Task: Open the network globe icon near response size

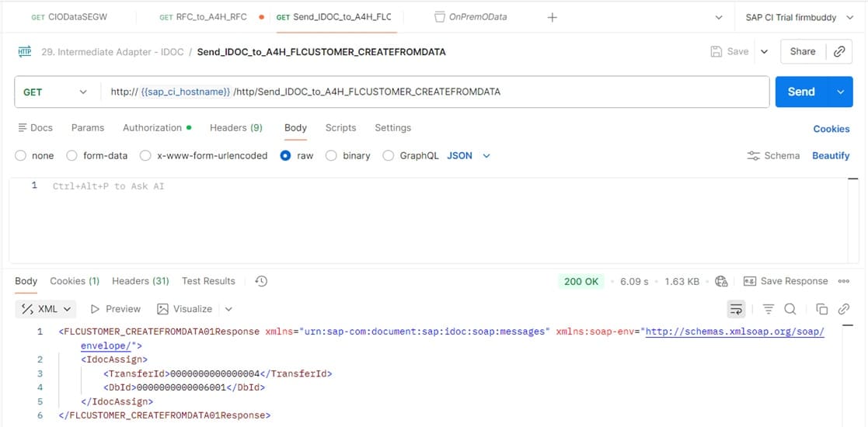Action: point(721,281)
